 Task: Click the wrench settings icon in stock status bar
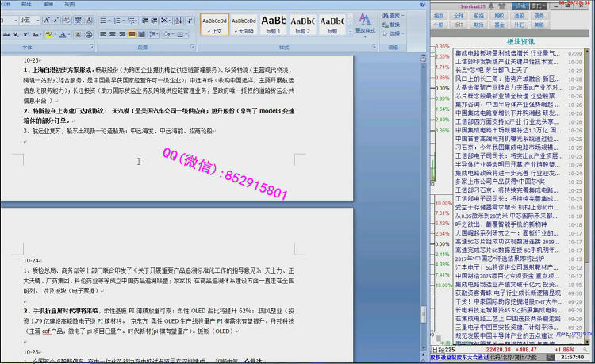pyautogui.click(x=584, y=348)
